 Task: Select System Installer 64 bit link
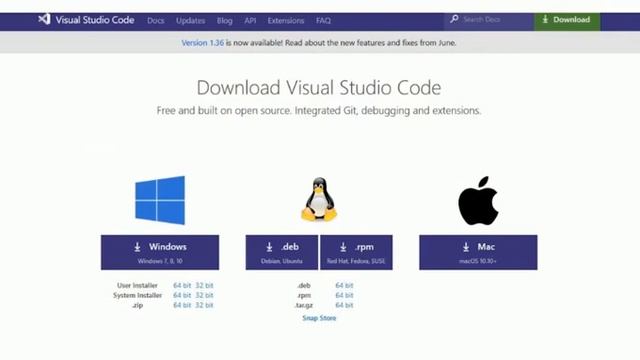(x=182, y=295)
